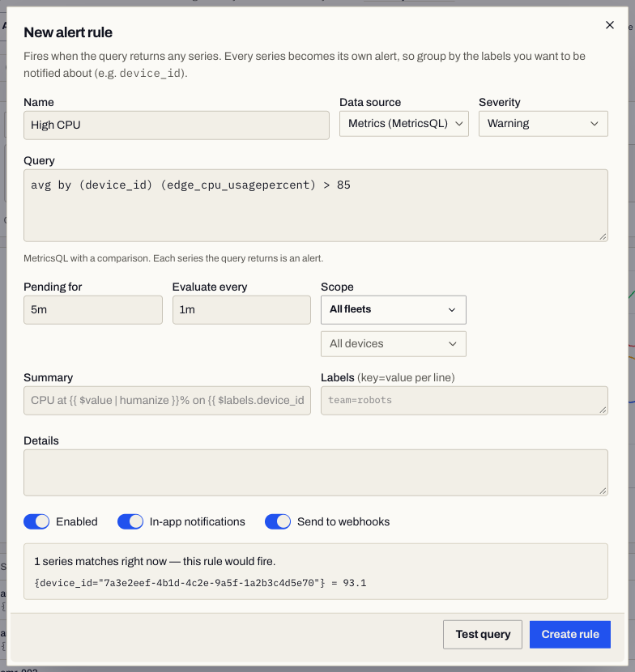Edit the Name field containing High CPU
This screenshot has width=635, height=672.
(177, 125)
